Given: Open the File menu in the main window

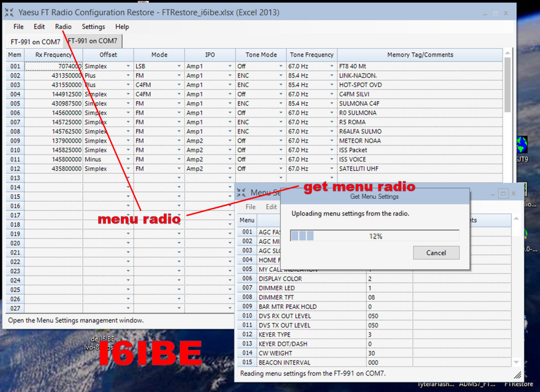Looking at the screenshot, I should click(18, 26).
